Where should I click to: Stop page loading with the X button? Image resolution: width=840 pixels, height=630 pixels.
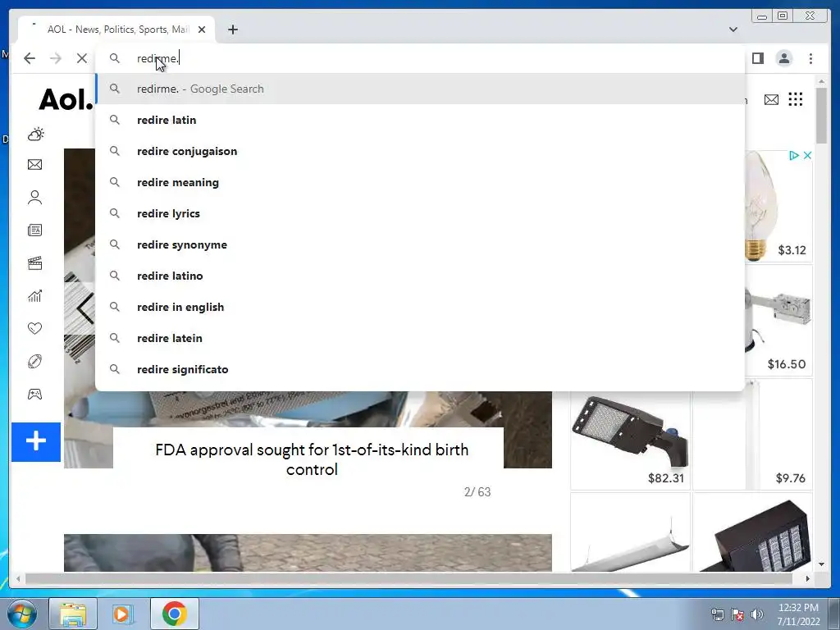pos(81,58)
